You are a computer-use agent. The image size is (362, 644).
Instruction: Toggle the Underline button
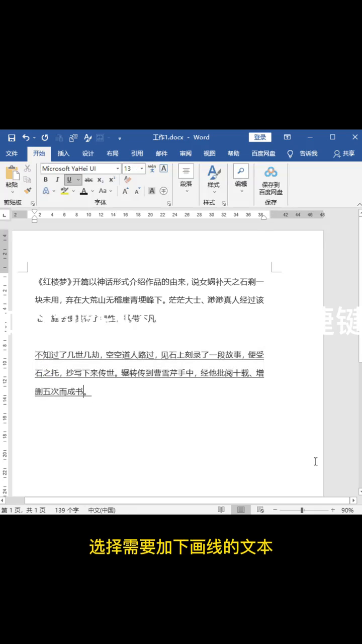click(x=69, y=180)
